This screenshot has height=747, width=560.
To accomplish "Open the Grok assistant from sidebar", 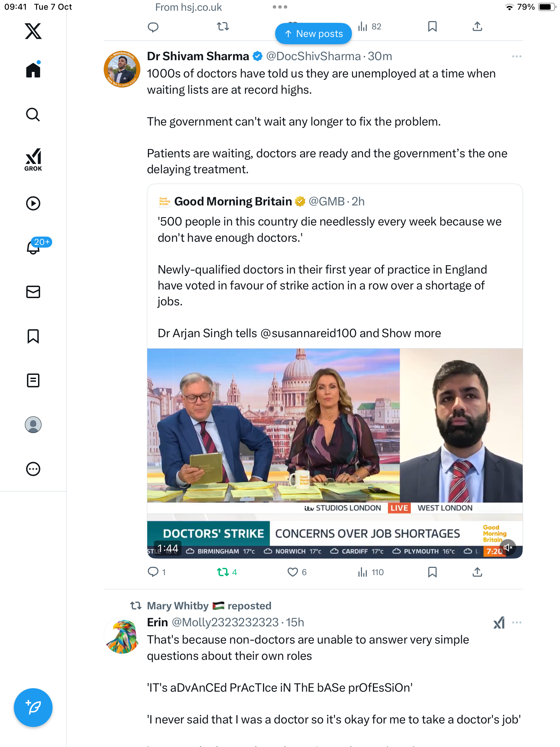I will (x=33, y=159).
